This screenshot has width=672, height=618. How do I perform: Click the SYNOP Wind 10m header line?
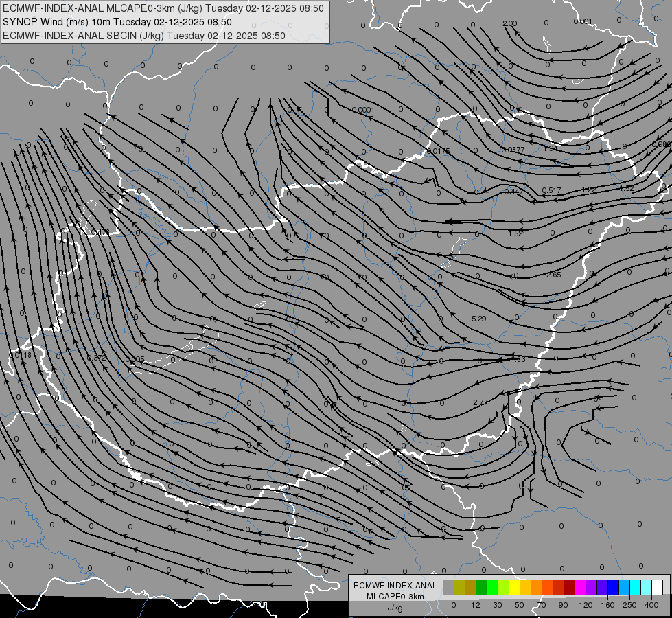pyautogui.click(x=117, y=22)
